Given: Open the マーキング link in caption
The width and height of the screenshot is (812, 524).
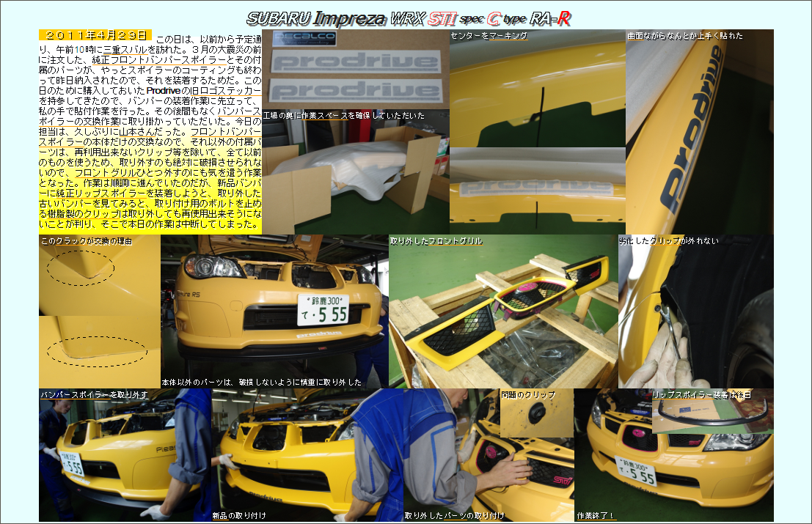Looking at the screenshot, I should (x=508, y=35).
